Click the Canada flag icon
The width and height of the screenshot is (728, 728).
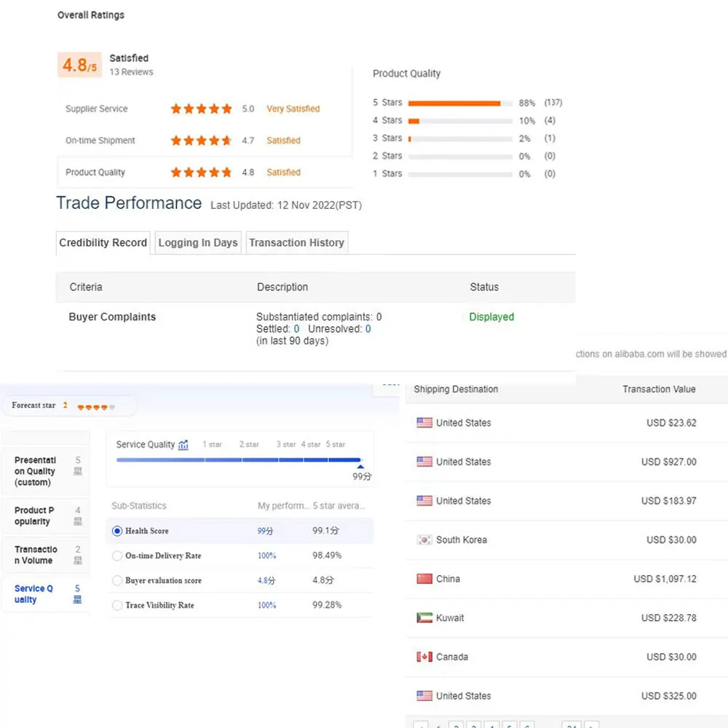pyautogui.click(x=424, y=657)
